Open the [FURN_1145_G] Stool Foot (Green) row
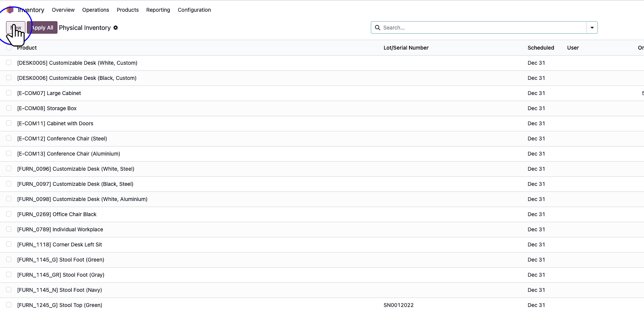 (322, 260)
